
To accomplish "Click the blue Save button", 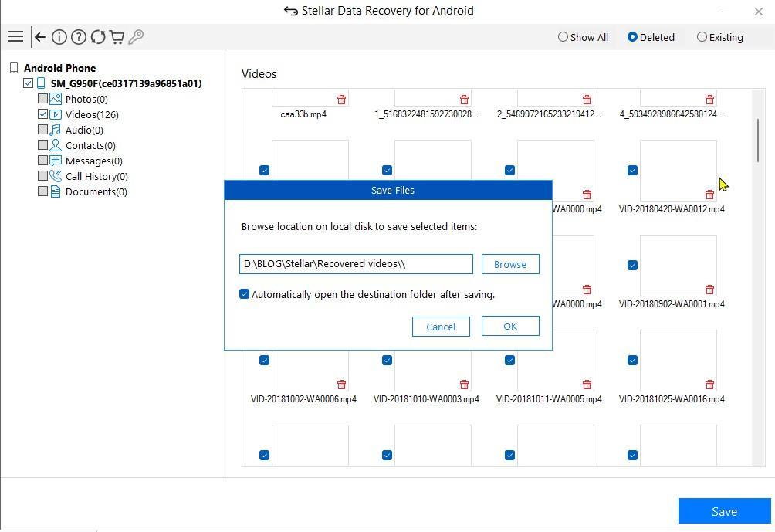I will coord(724,510).
